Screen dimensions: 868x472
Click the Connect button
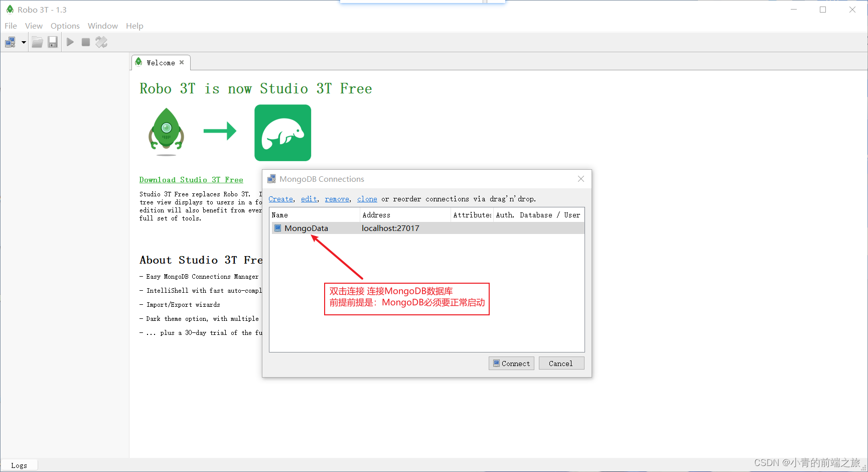point(511,363)
